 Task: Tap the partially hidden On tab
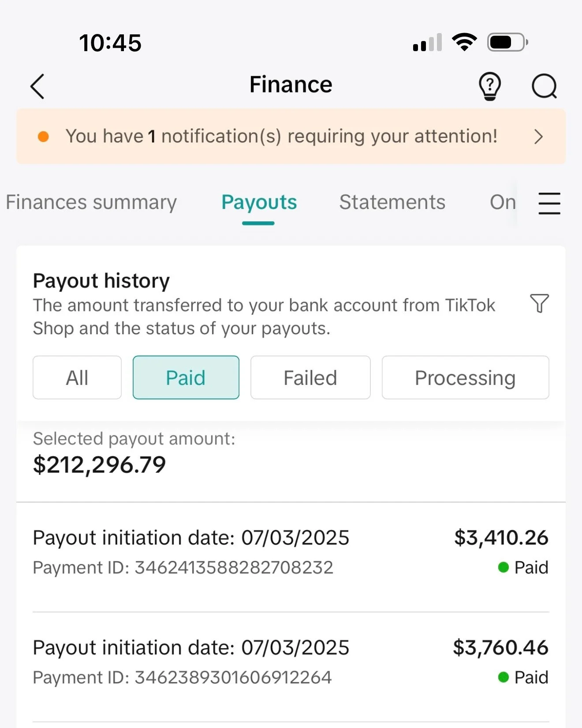(x=503, y=202)
